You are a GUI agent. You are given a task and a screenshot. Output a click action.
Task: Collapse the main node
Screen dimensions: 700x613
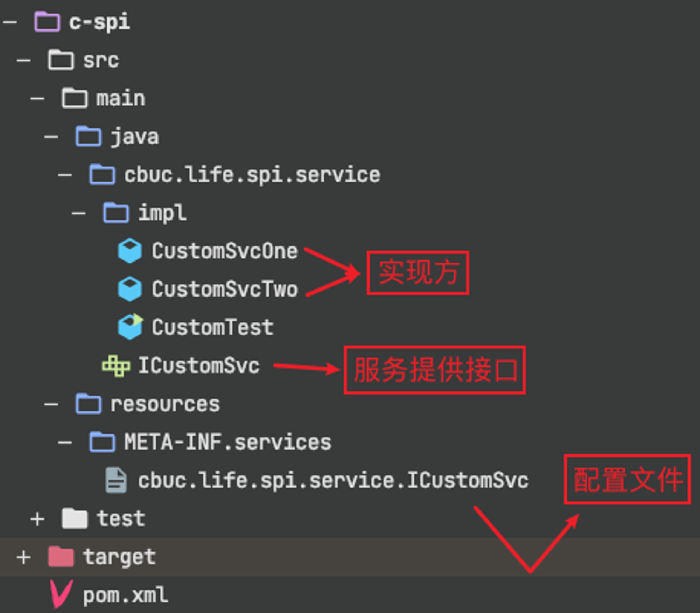(x=37, y=99)
